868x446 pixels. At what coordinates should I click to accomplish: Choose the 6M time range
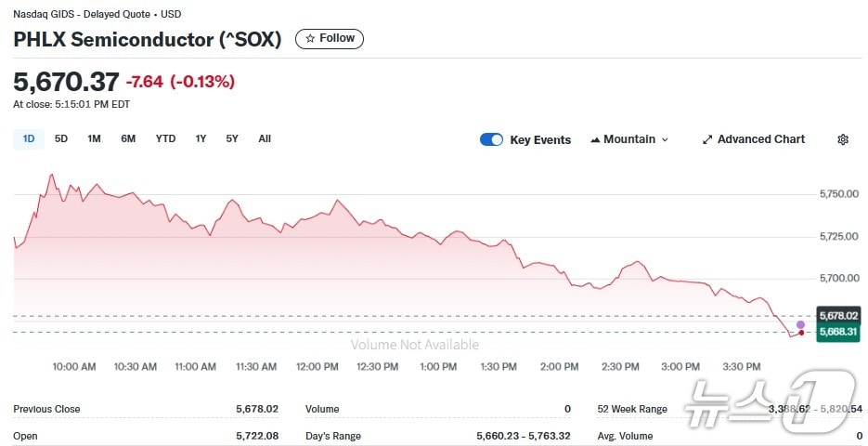[x=128, y=139]
